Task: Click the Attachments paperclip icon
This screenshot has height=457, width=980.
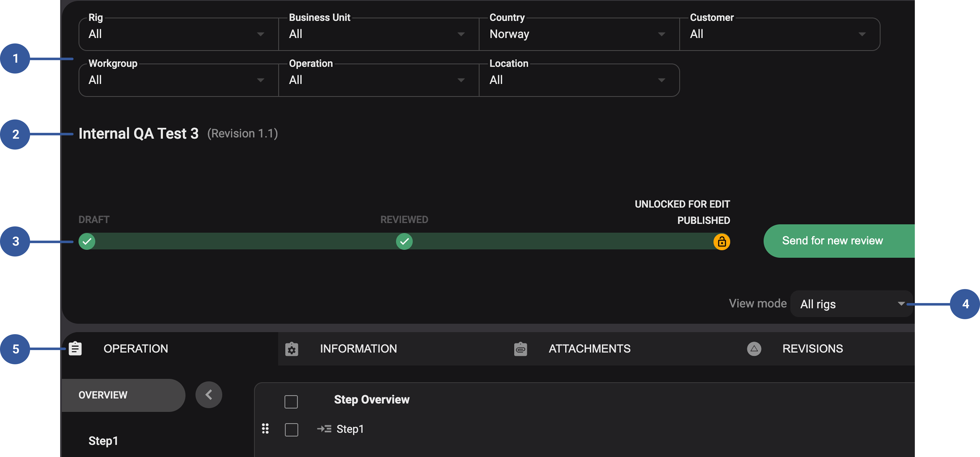Action: click(520, 349)
